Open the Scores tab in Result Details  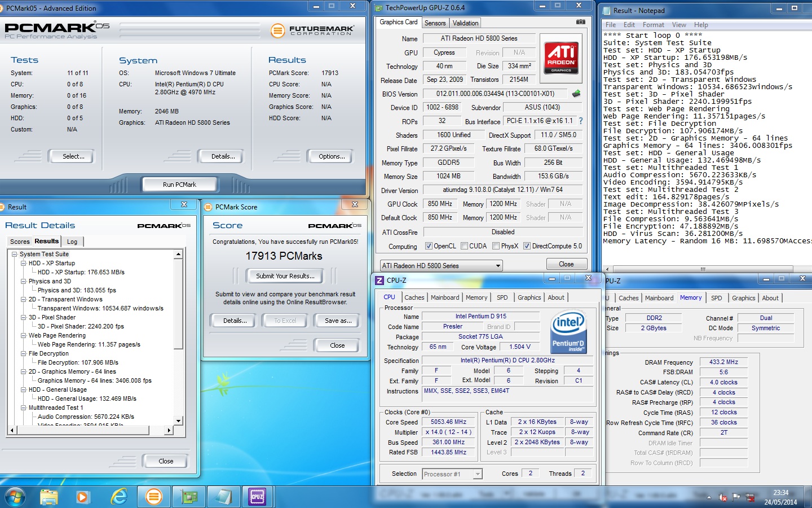[x=20, y=242]
